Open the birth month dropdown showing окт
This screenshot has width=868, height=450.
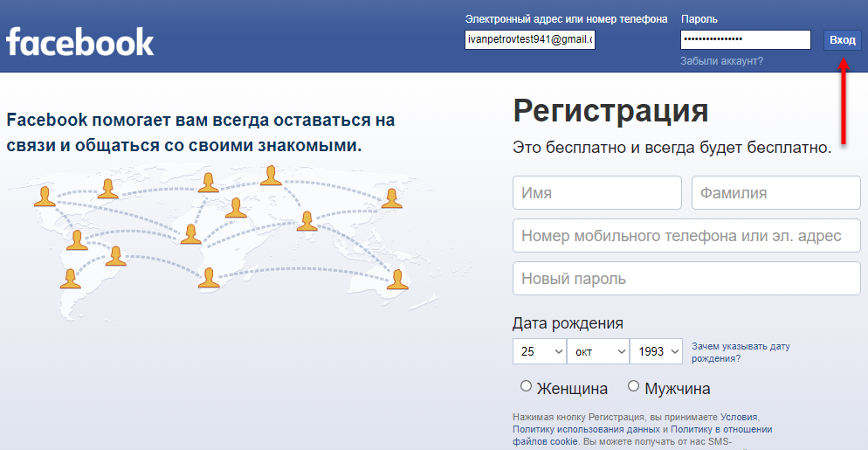[598, 351]
